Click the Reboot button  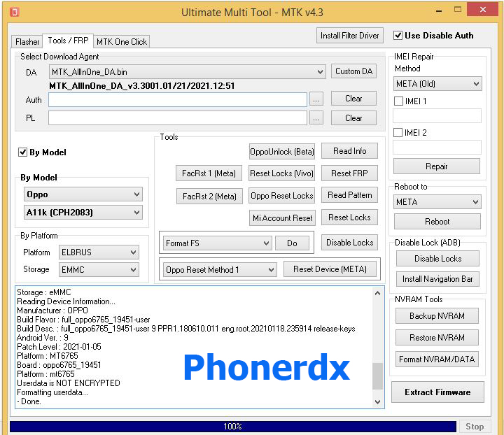point(437,222)
